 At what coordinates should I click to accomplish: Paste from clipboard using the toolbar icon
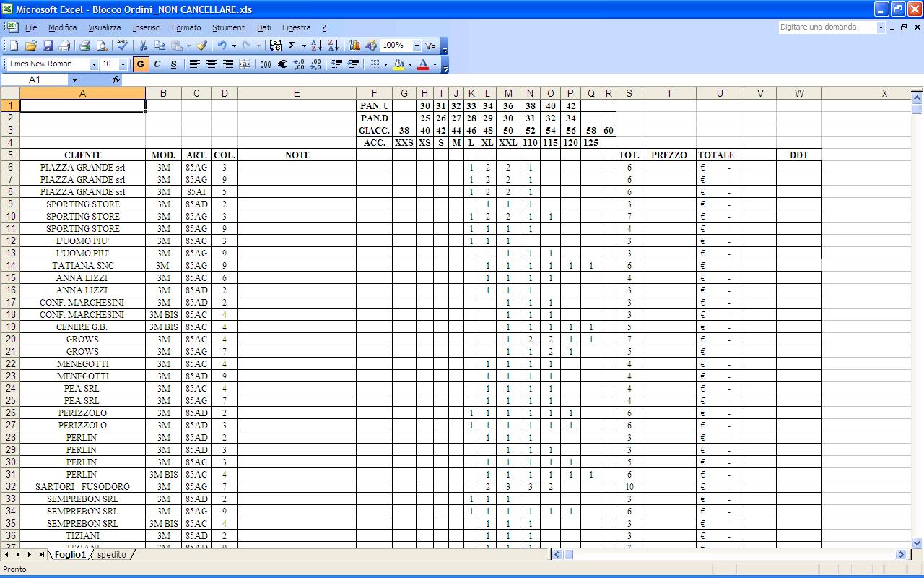tap(177, 46)
